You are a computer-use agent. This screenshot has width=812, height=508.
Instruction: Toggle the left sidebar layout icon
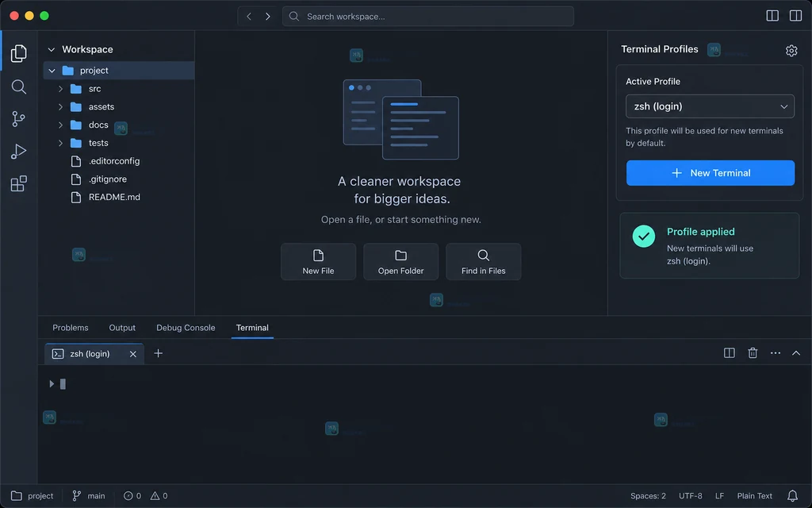(772, 16)
